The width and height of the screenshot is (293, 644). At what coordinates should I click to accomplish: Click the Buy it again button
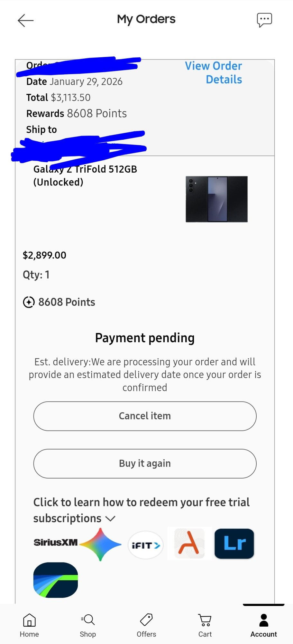[145, 464]
